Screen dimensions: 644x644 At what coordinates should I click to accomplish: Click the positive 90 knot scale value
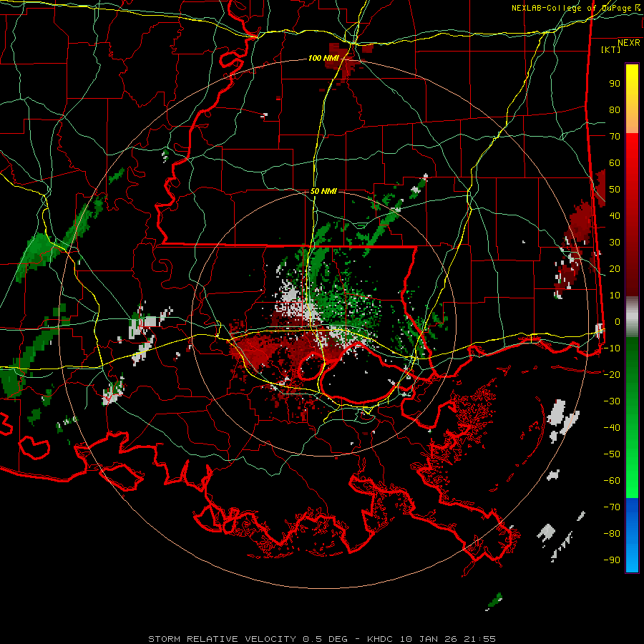pyautogui.click(x=615, y=84)
